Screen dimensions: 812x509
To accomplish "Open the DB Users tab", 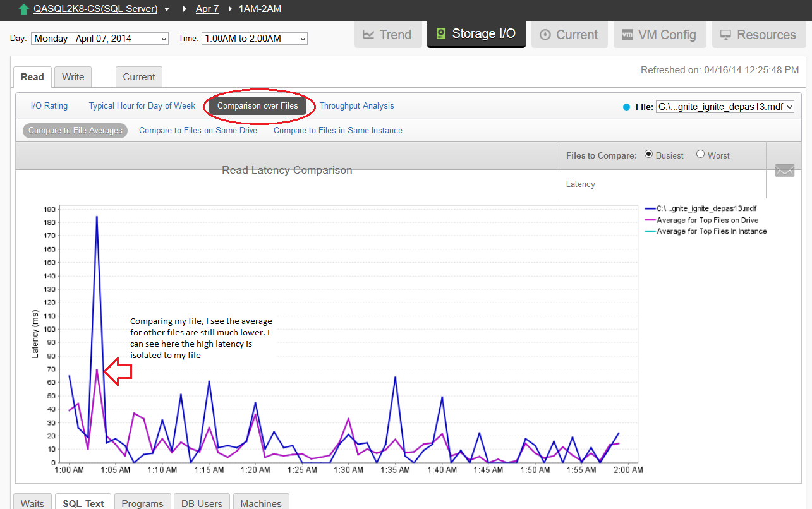I will pyautogui.click(x=202, y=503).
